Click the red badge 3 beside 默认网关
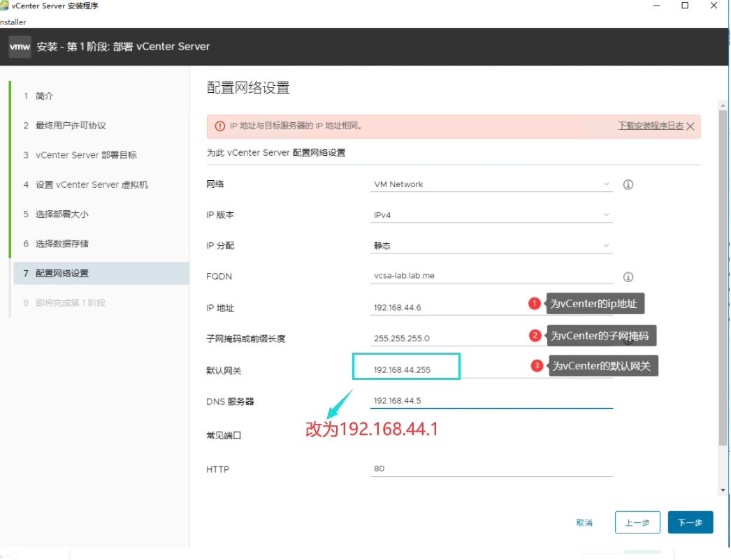This screenshot has width=731, height=560. [x=535, y=365]
